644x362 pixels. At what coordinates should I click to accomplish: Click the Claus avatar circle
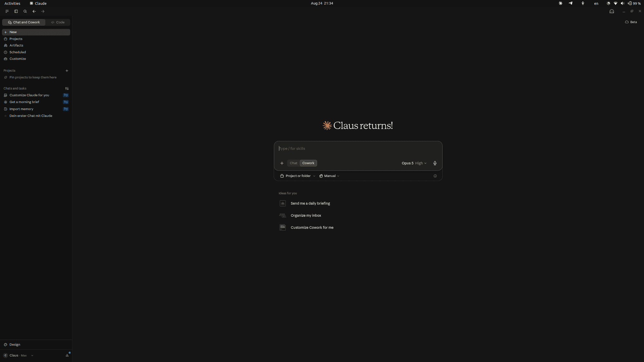click(5, 355)
